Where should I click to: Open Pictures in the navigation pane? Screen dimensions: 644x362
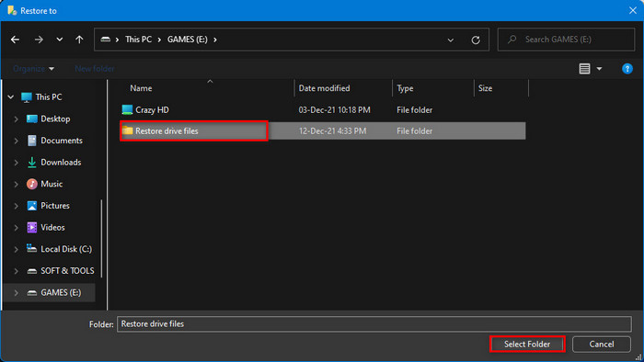click(x=54, y=206)
